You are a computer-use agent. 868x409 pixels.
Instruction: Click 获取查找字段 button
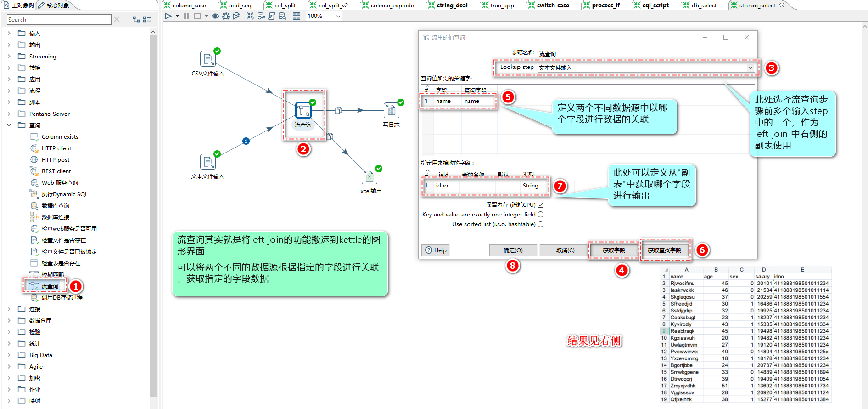(664, 250)
